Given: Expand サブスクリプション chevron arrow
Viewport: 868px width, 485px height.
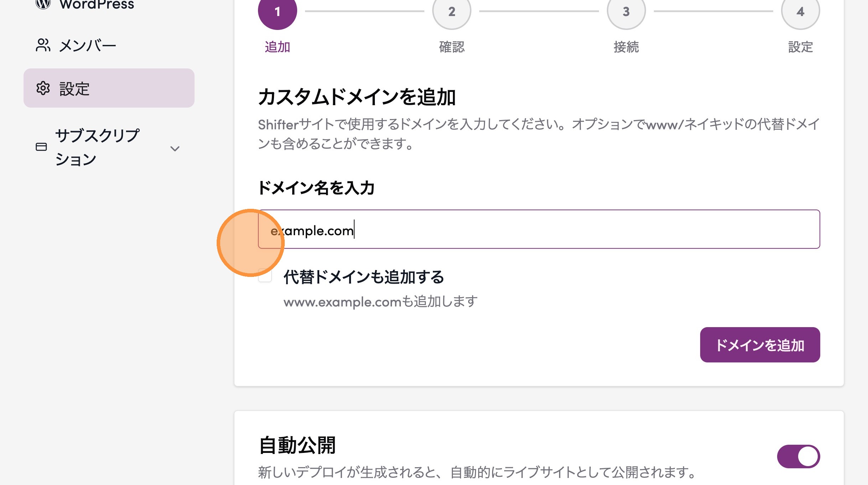Looking at the screenshot, I should 175,149.
